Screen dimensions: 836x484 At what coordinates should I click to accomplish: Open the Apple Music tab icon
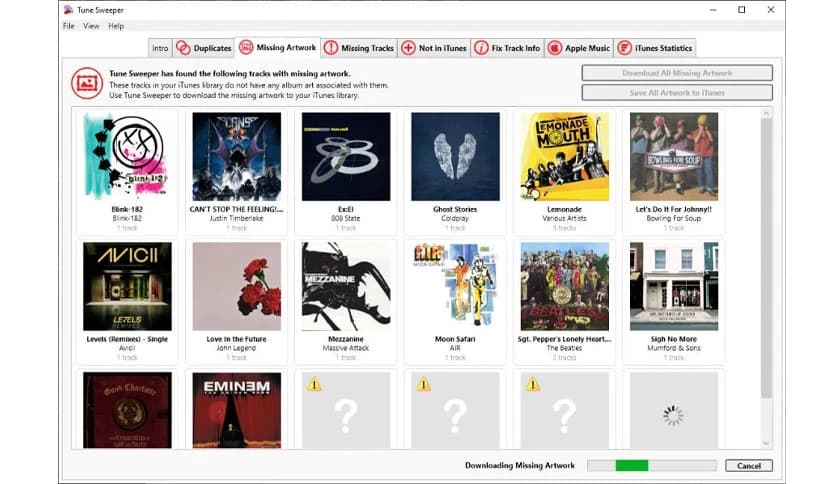tap(554, 48)
